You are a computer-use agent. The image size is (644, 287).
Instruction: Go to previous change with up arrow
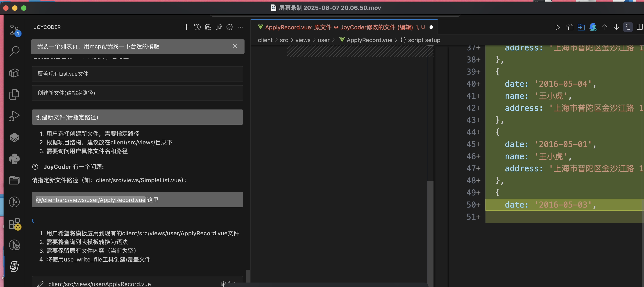point(605,27)
